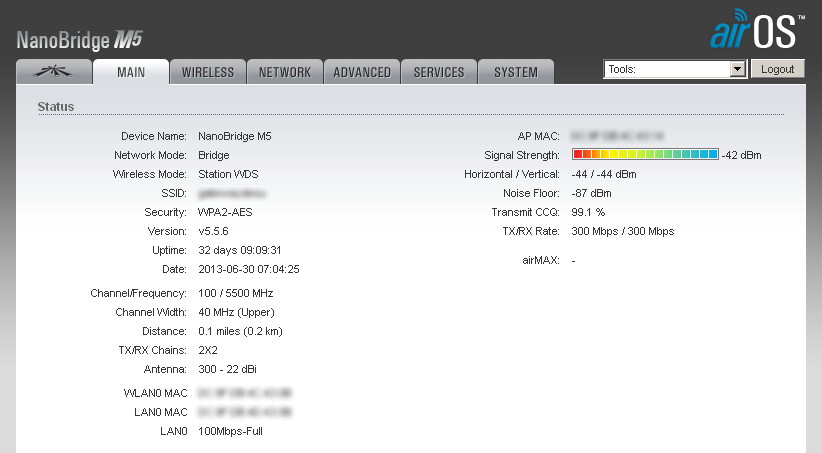Select the ADVANCED tab
Image resolution: width=822 pixels, height=453 pixels.
click(x=362, y=72)
